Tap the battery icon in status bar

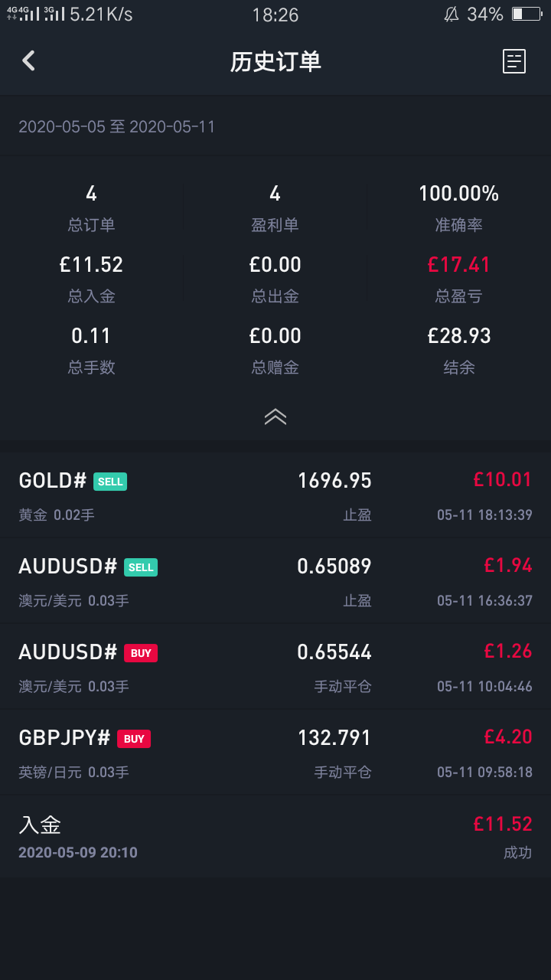[x=527, y=15]
